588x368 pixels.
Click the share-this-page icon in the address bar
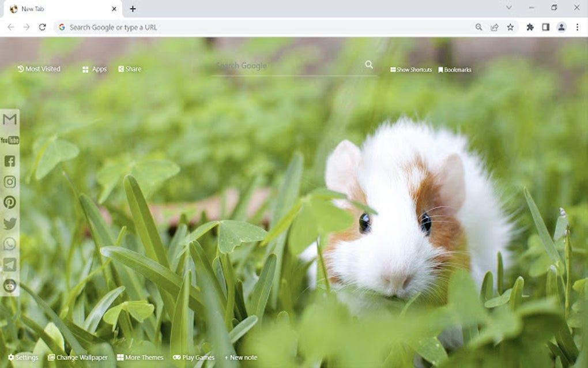[x=495, y=27]
